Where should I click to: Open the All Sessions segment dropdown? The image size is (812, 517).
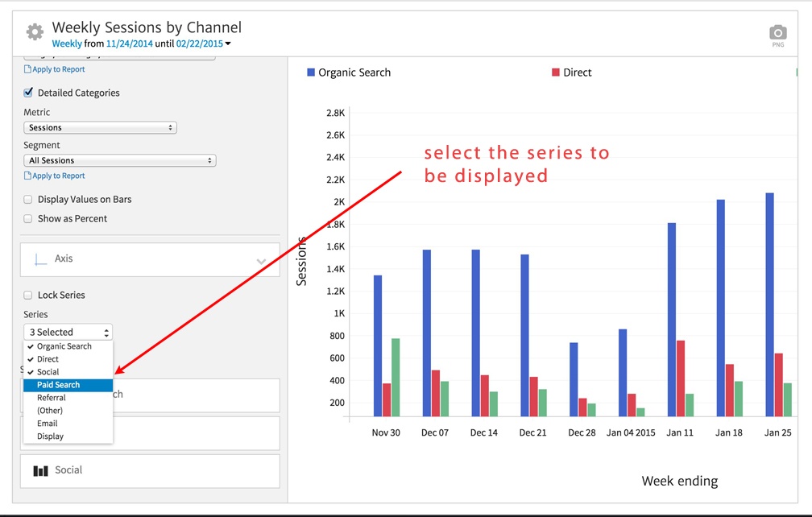tap(119, 161)
